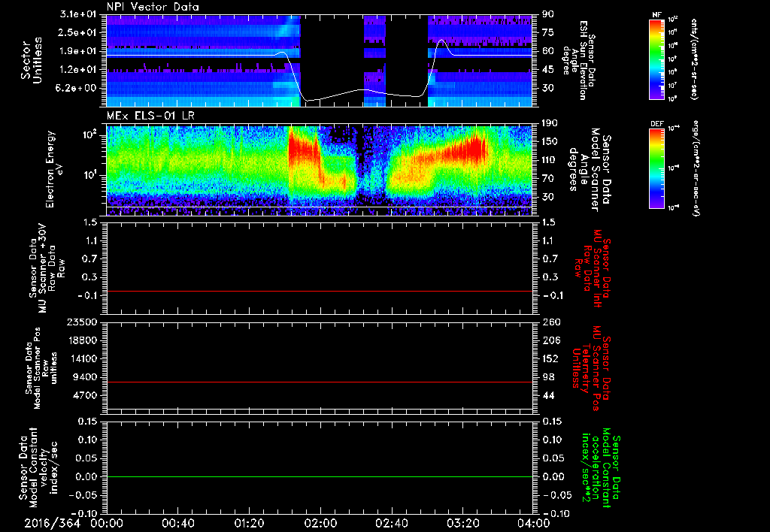Click the '1.2e+01' sector tick label
This screenshot has width=770, height=532.
coord(77,70)
